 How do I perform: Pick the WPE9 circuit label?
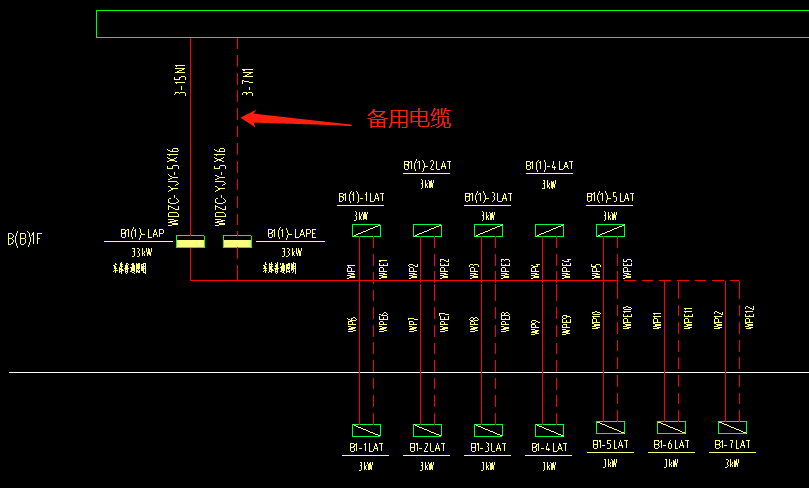[566, 326]
